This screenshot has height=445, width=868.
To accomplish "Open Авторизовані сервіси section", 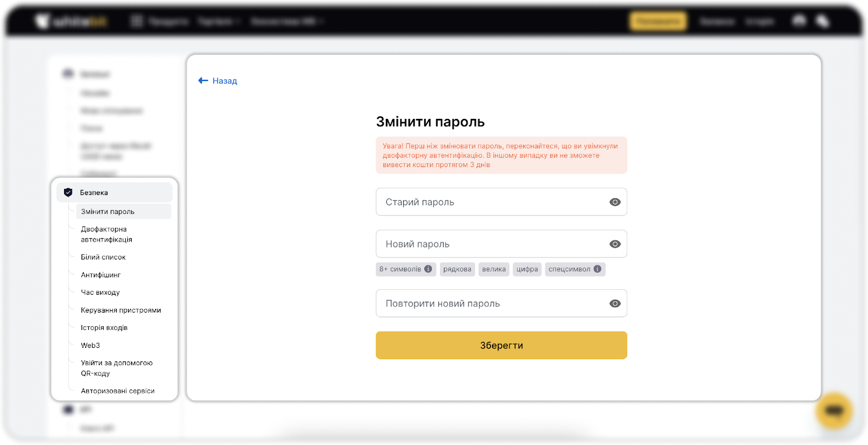I will click(x=118, y=391).
